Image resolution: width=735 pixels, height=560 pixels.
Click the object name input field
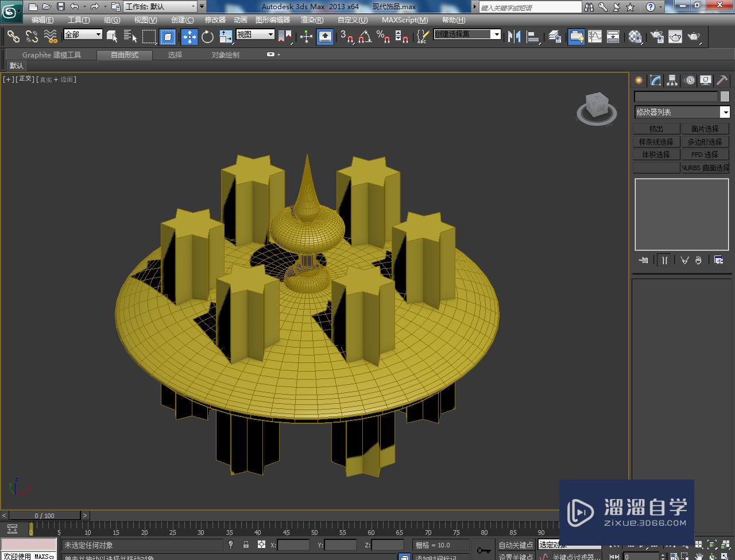(x=676, y=96)
